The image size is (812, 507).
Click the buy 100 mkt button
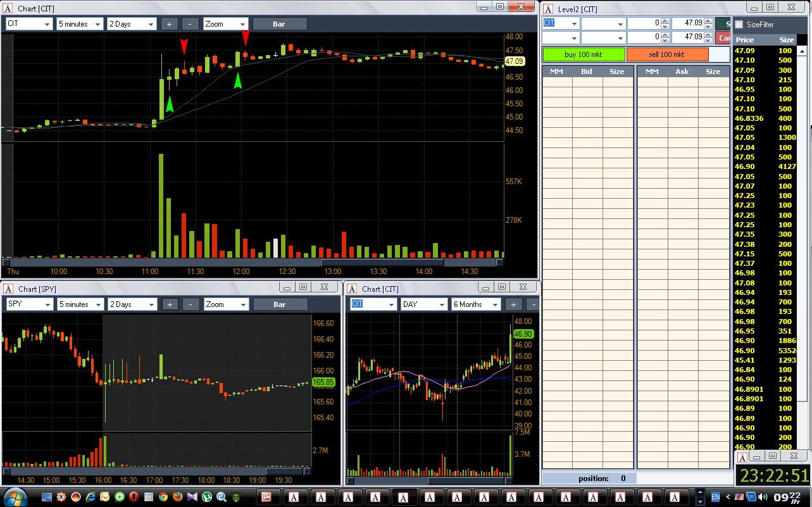[584, 54]
